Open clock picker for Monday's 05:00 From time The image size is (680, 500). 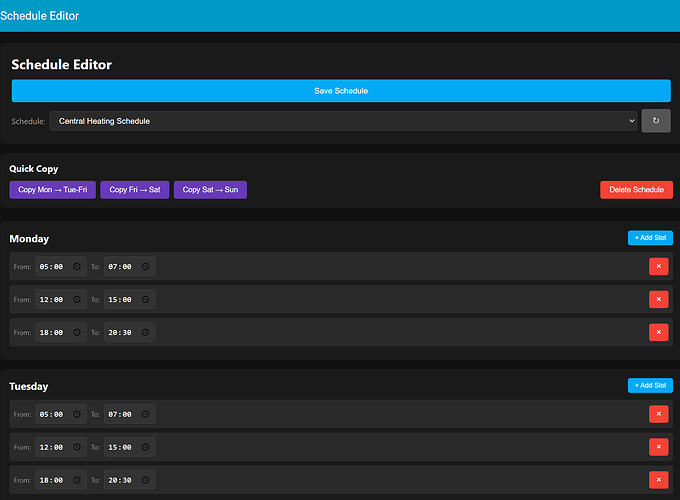click(77, 267)
